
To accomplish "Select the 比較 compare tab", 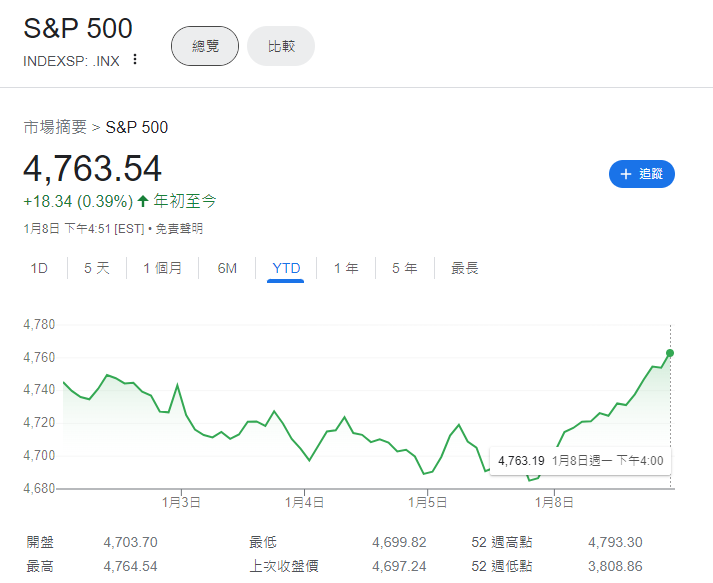I will click(281, 46).
